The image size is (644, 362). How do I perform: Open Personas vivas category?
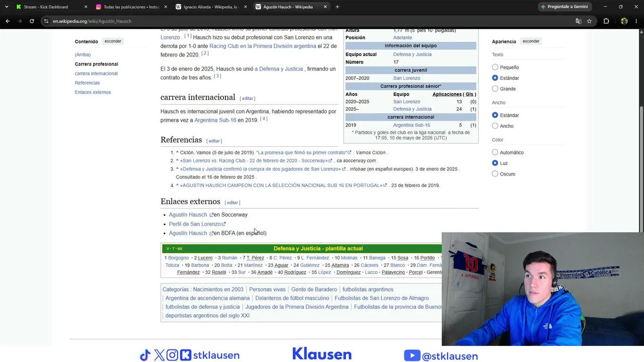point(267,290)
